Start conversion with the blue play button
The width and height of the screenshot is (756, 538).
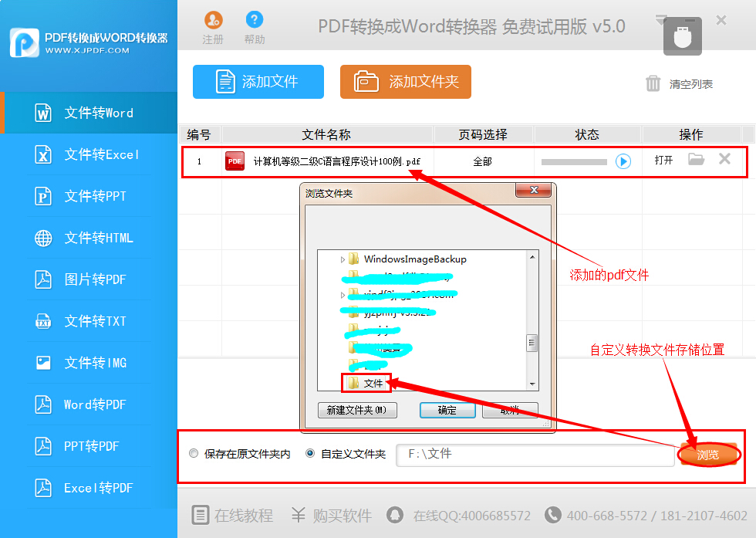623,161
